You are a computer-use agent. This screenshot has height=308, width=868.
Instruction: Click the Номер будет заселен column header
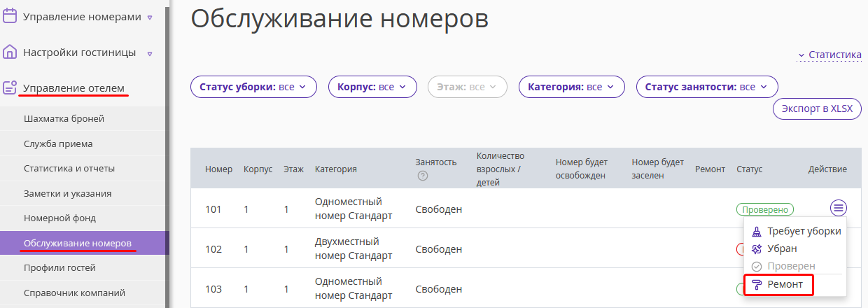click(657, 169)
